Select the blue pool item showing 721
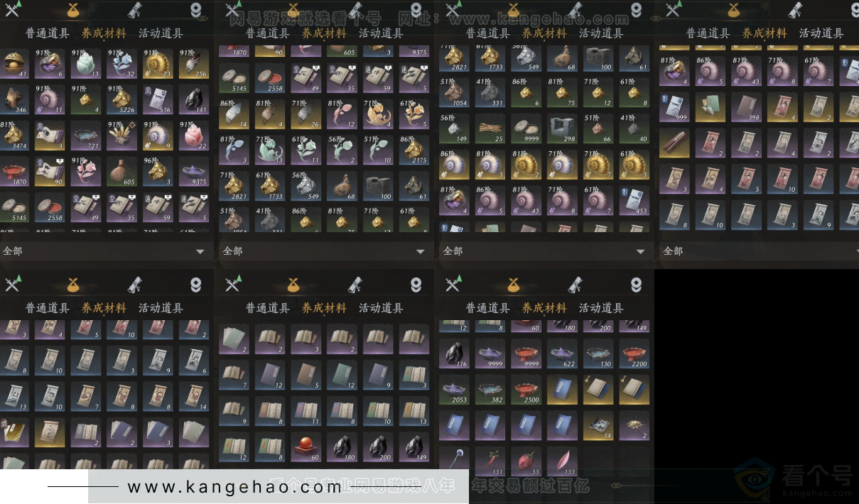The width and height of the screenshot is (859, 504). [x=87, y=136]
